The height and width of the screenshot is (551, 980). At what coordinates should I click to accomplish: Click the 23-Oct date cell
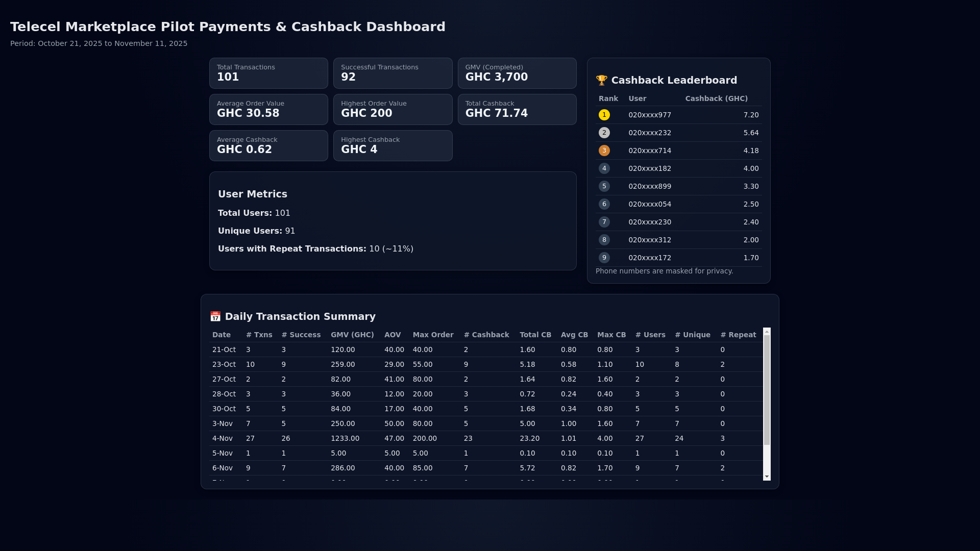click(x=224, y=364)
